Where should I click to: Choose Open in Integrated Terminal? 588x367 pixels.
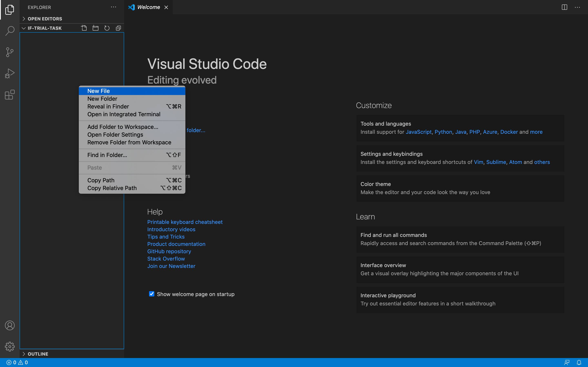pos(124,114)
